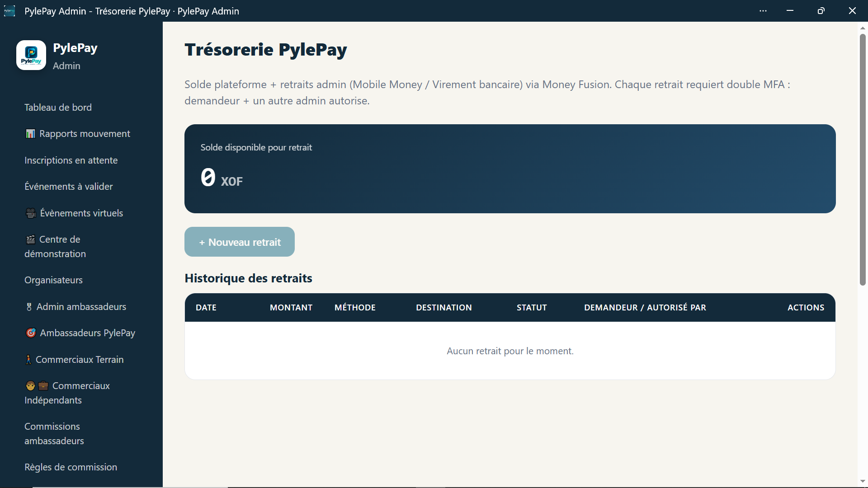Open Commerciaux Indépendants page
868x488 pixels.
67,393
